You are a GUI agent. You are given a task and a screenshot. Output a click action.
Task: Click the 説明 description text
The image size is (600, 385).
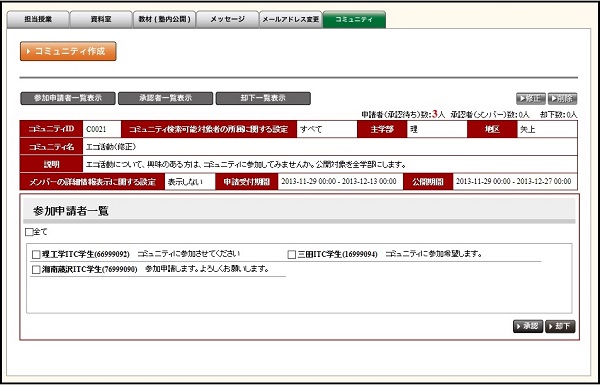click(x=246, y=165)
